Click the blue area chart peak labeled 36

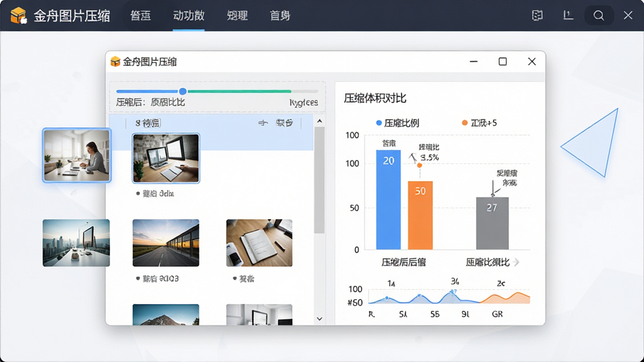click(x=453, y=292)
